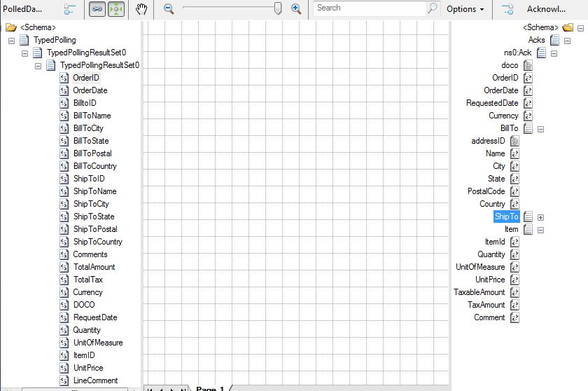Select the Comments source node
The height and width of the screenshot is (391, 588).
tap(90, 254)
